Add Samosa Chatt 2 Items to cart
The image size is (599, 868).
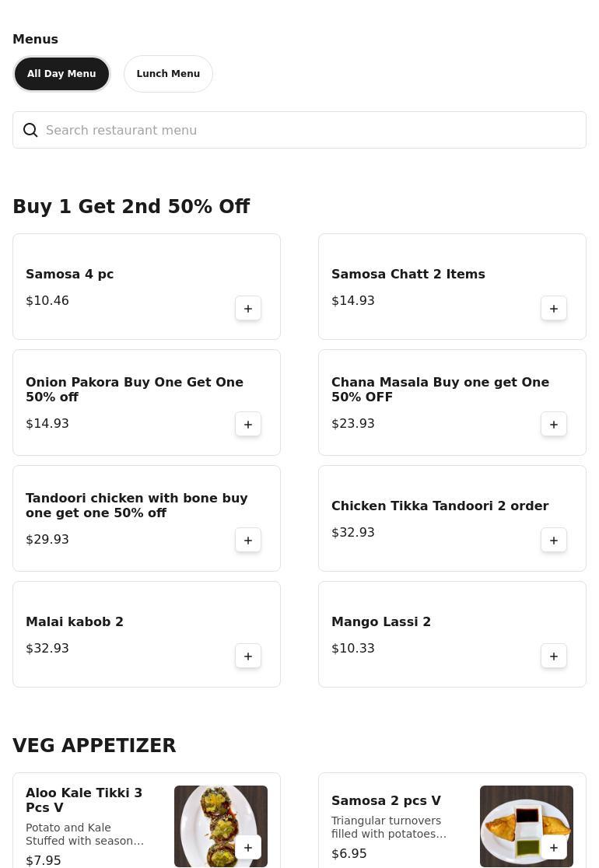[x=554, y=309]
